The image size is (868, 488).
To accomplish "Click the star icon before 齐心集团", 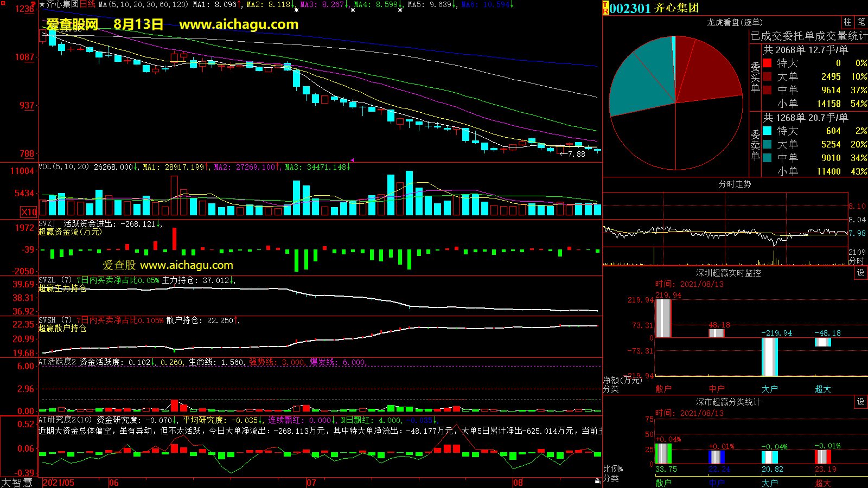I will pyautogui.click(x=42, y=4).
